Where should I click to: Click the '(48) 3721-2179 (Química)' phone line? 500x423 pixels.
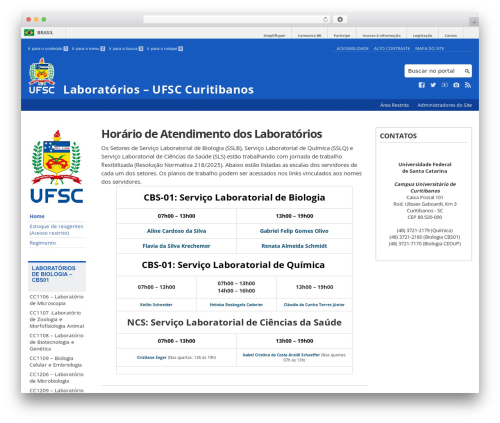(425, 230)
